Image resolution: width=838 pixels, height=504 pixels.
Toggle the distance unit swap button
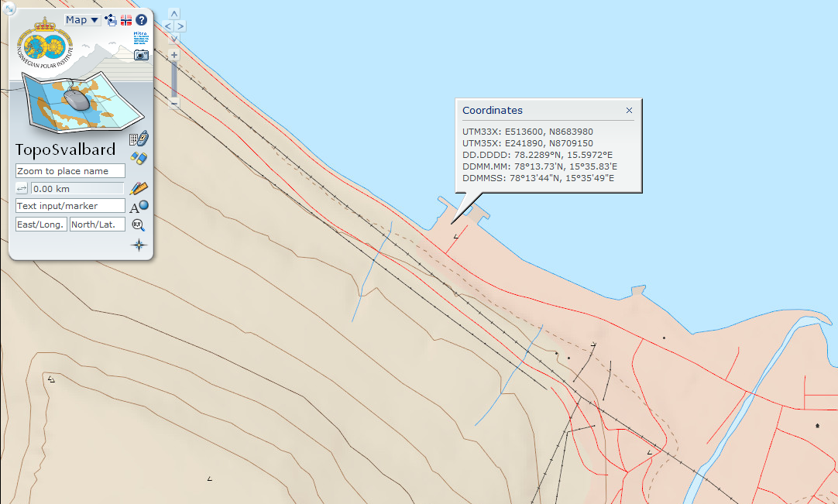coord(22,188)
